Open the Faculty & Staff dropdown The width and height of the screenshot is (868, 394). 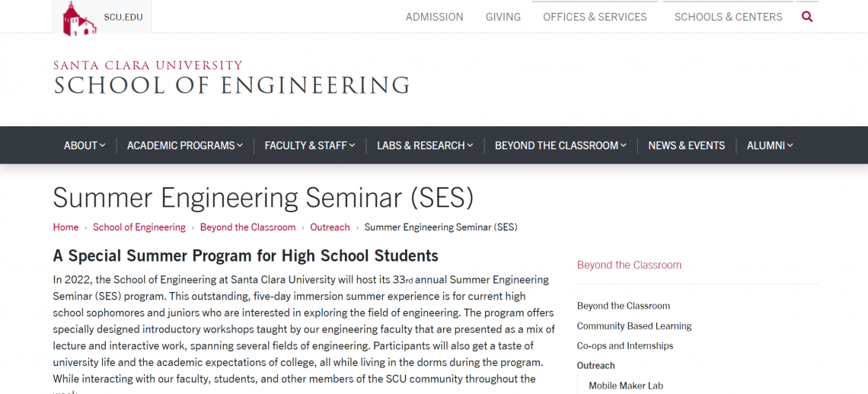click(310, 145)
